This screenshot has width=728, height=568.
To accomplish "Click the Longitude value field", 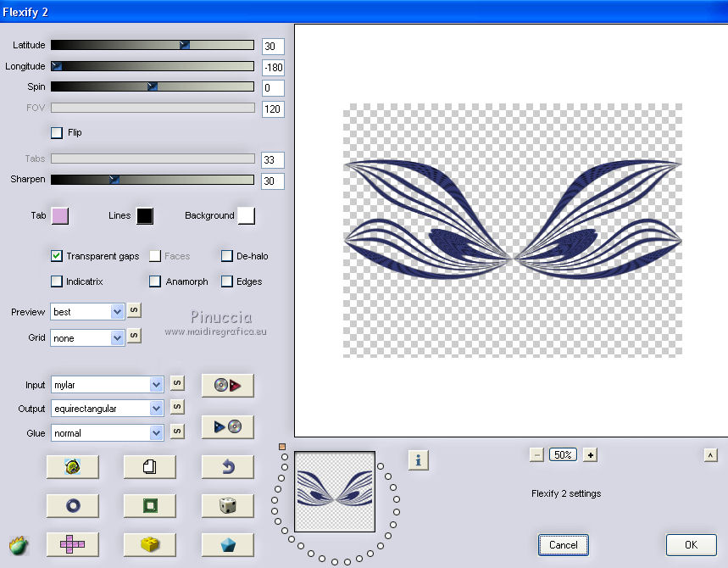I will point(273,67).
